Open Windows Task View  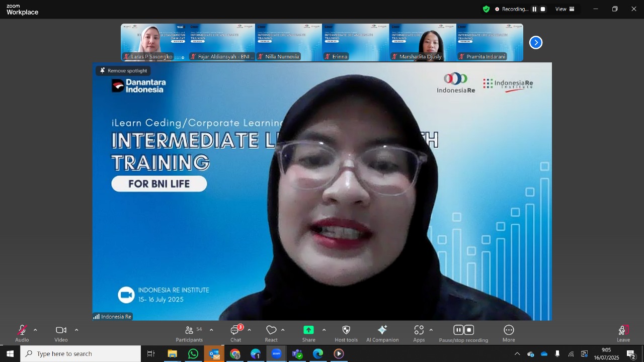(x=151, y=354)
